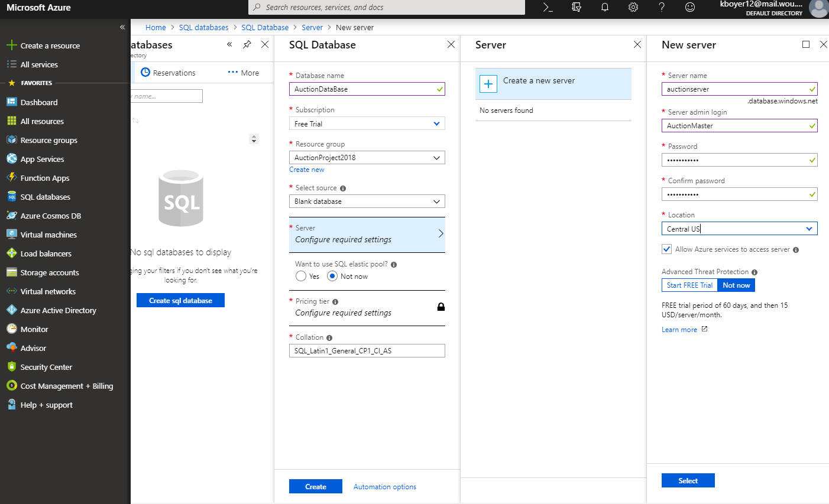Go to SQL databases breadcrumb
The height and width of the screenshot is (504, 829).
point(203,27)
